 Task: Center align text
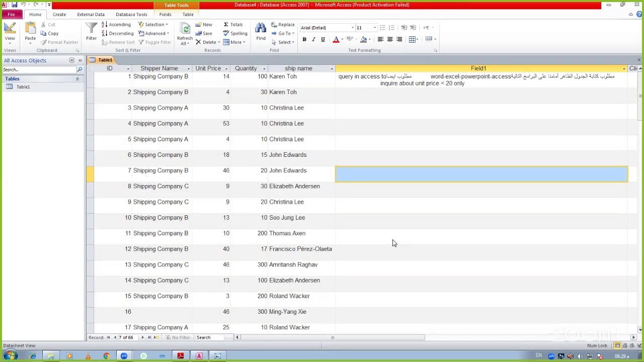click(390, 39)
